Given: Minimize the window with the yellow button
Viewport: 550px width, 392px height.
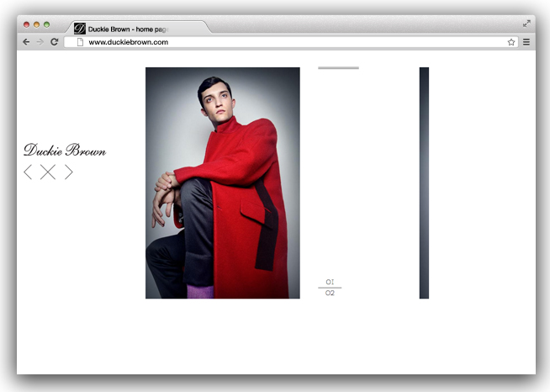Looking at the screenshot, I should tap(36, 24).
